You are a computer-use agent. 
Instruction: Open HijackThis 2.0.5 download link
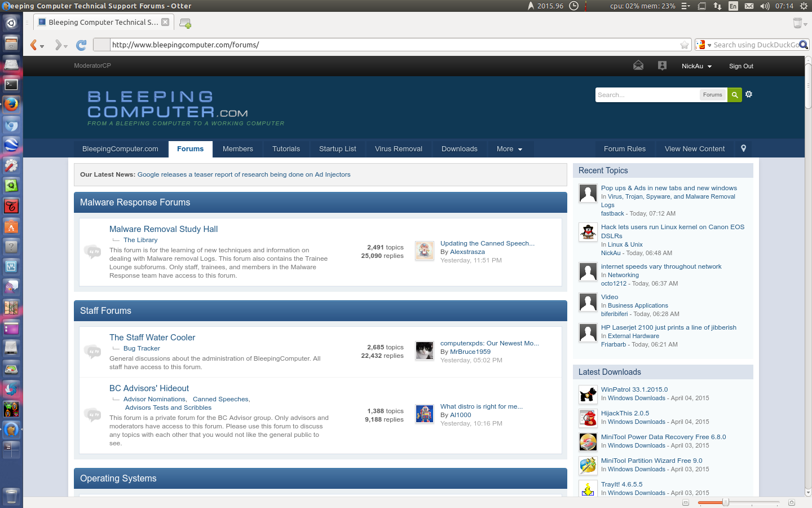(625, 413)
